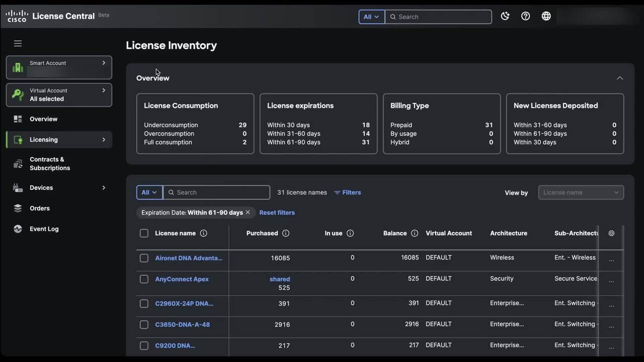The height and width of the screenshot is (362, 644).
Task: Click the Cisco logo
Action: click(x=17, y=16)
